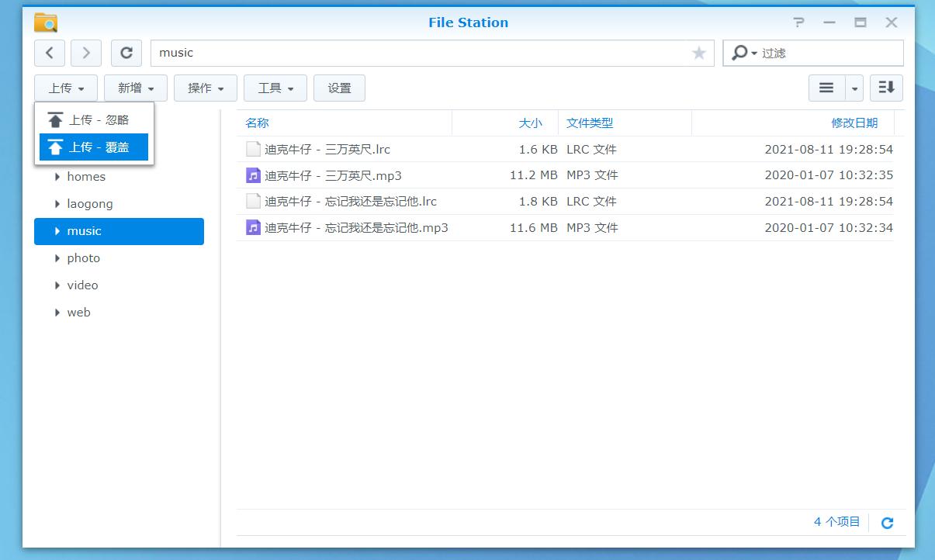
Task: Select the web folder in the tree
Action: (x=78, y=313)
